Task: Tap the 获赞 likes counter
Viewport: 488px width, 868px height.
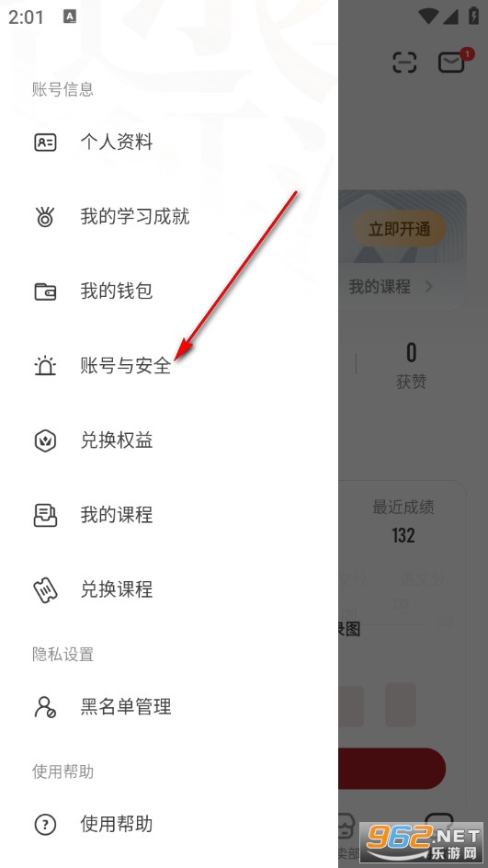Action: 411,366
